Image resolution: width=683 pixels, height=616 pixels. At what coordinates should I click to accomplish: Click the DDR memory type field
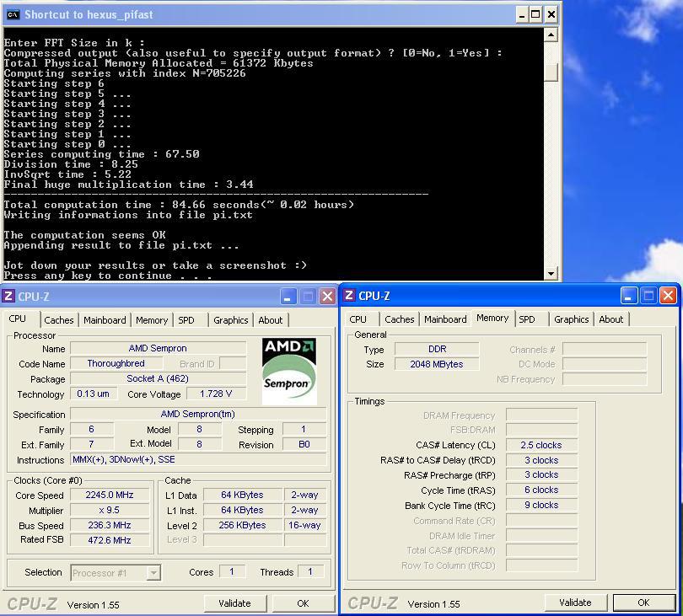(x=437, y=349)
